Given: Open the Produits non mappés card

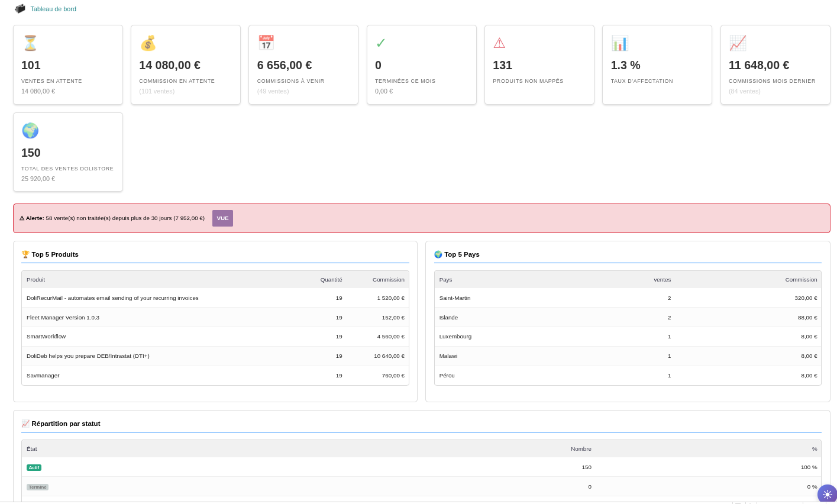Looking at the screenshot, I should point(539,65).
